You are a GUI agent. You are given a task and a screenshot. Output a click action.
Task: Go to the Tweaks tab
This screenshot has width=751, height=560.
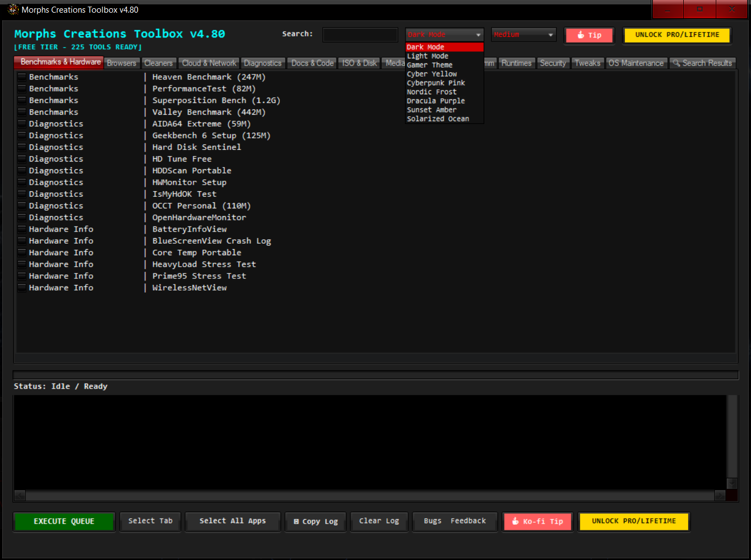click(587, 63)
